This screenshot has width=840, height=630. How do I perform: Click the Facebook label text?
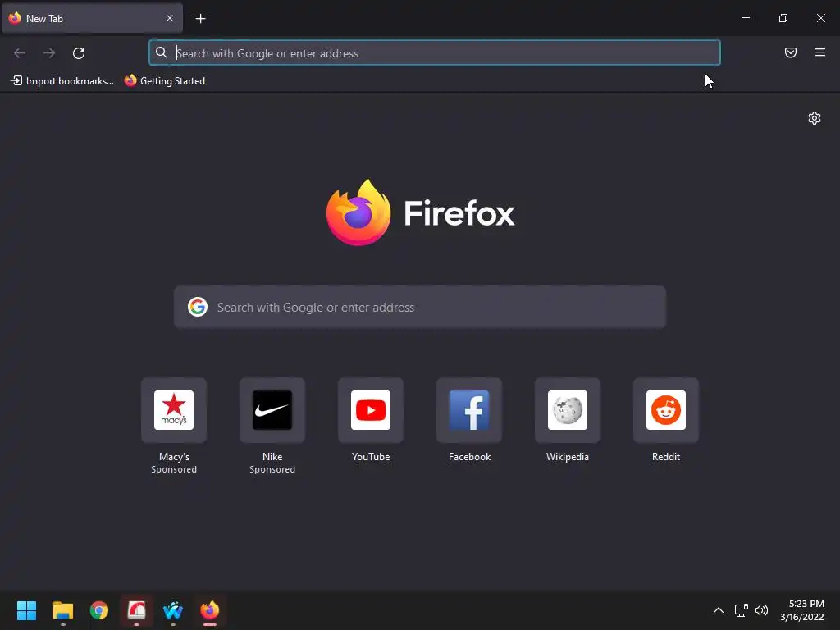(x=469, y=457)
